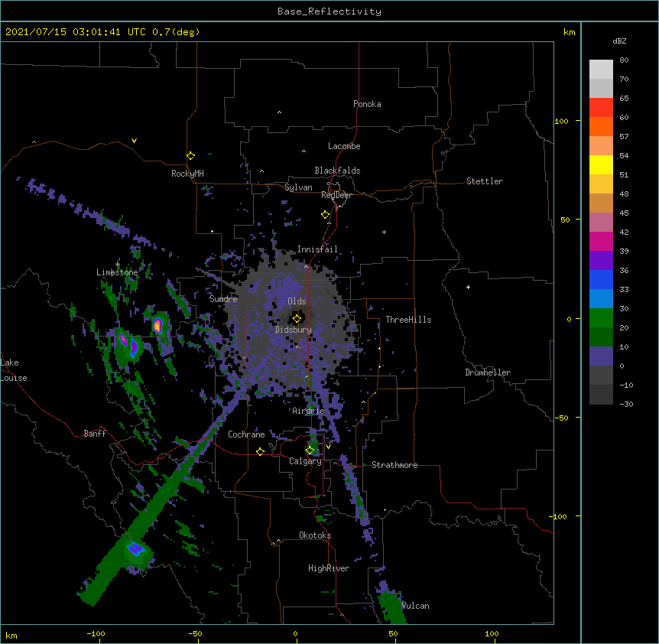
Task: Click the Limestone label
Action: (x=117, y=272)
